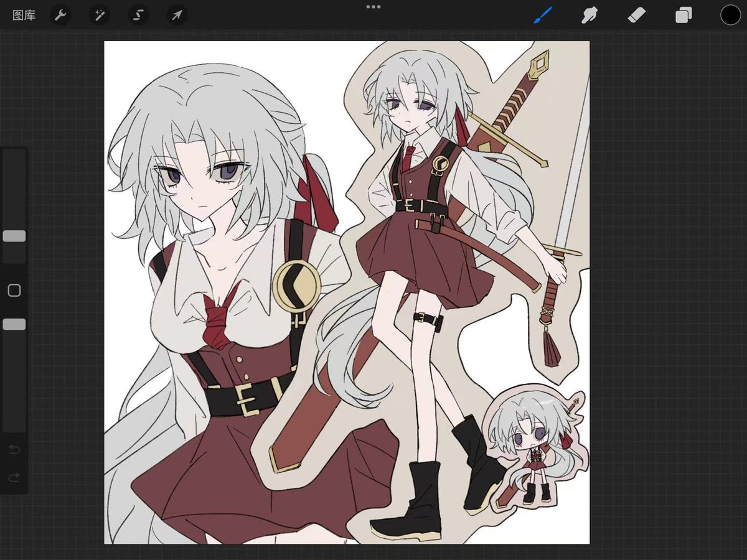747x560 pixels.
Task: Click the brush size slider handle
Action: tap(14, 236)
